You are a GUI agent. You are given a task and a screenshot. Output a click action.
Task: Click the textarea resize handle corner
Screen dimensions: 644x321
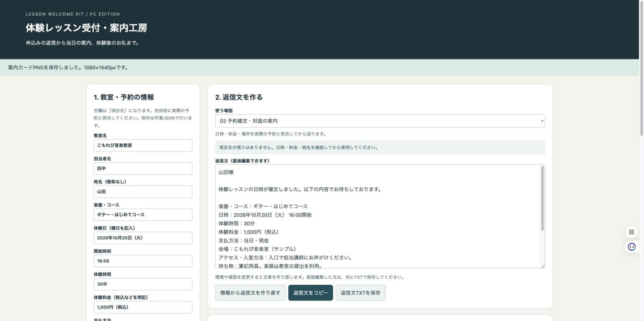542,266
